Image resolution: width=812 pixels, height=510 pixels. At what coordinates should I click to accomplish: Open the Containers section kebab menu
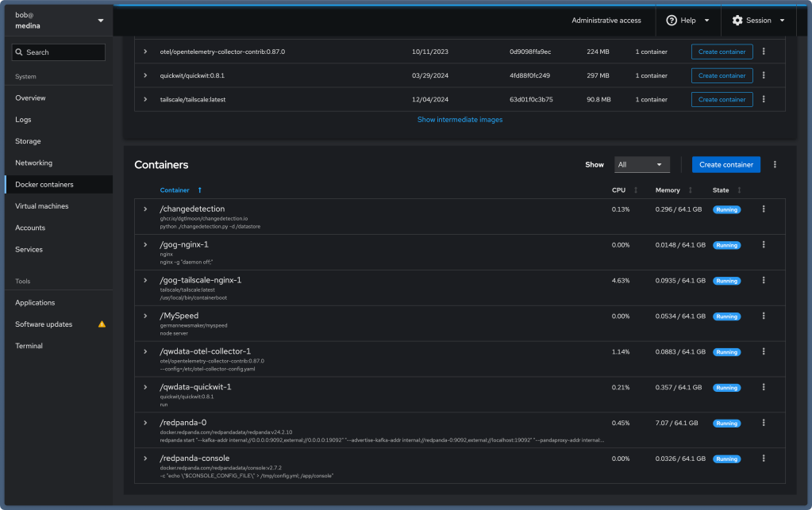click(x=775, y=164)
